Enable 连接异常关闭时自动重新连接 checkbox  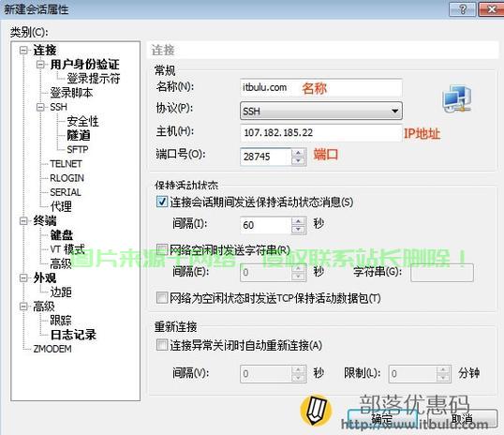[162, 345]
